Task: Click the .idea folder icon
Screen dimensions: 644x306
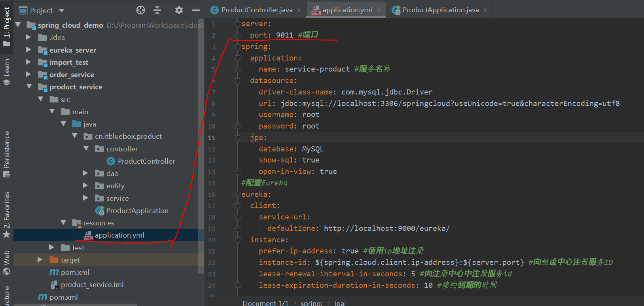Action: (x=42, y=38)
